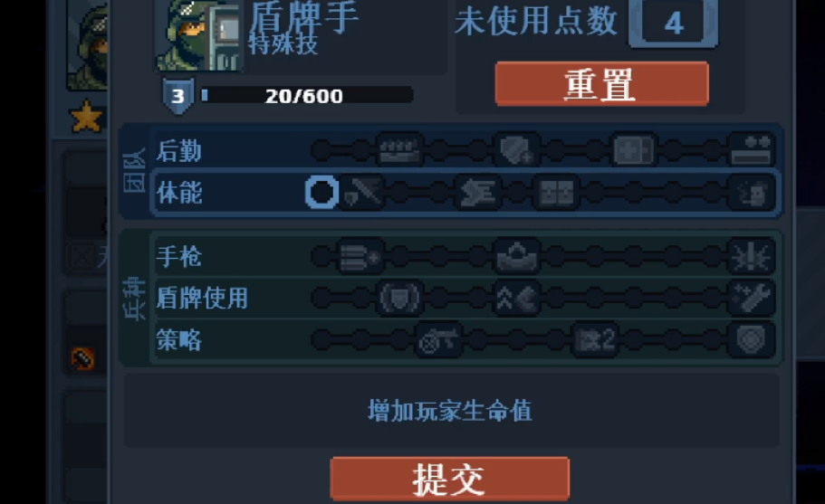Select the medkit cross icon in 后勤 row
Screen dimensions: 825x504
[x=634, y=150]
